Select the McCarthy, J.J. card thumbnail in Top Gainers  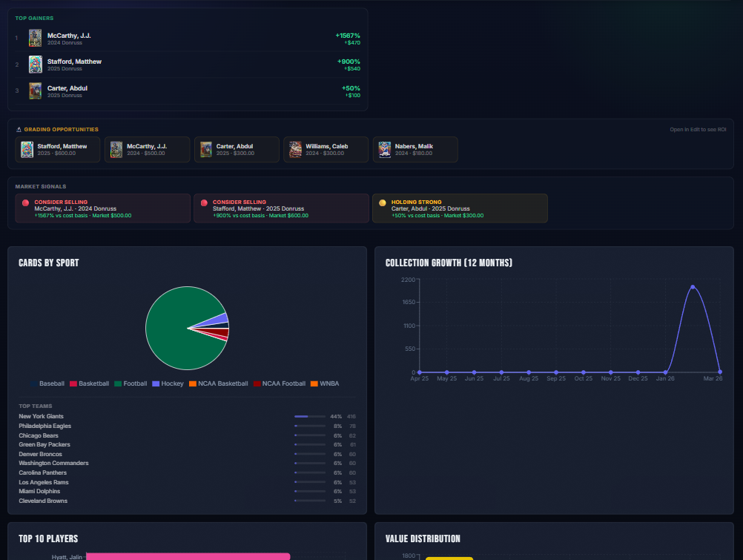coord(35,37)
